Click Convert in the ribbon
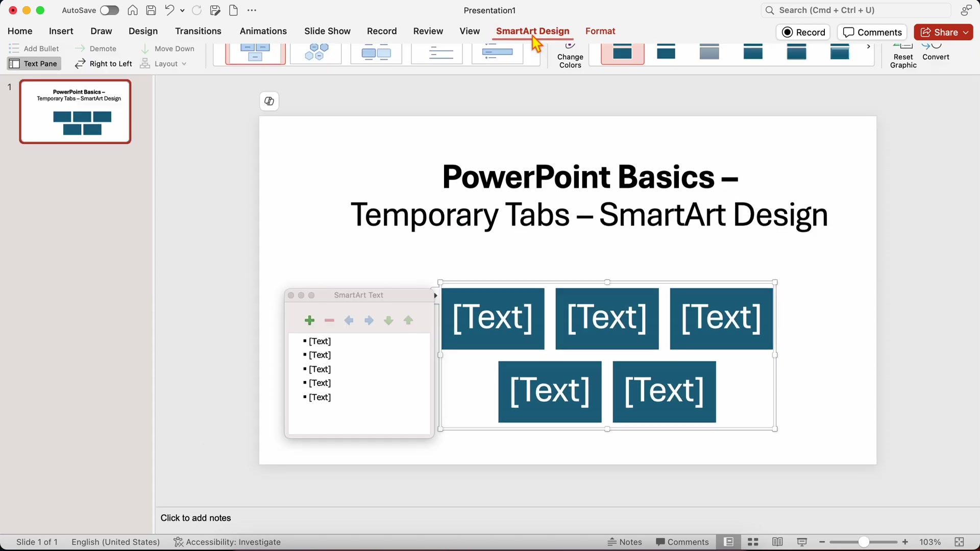This screenshot has width=980, height=551. tap(936, 53)
